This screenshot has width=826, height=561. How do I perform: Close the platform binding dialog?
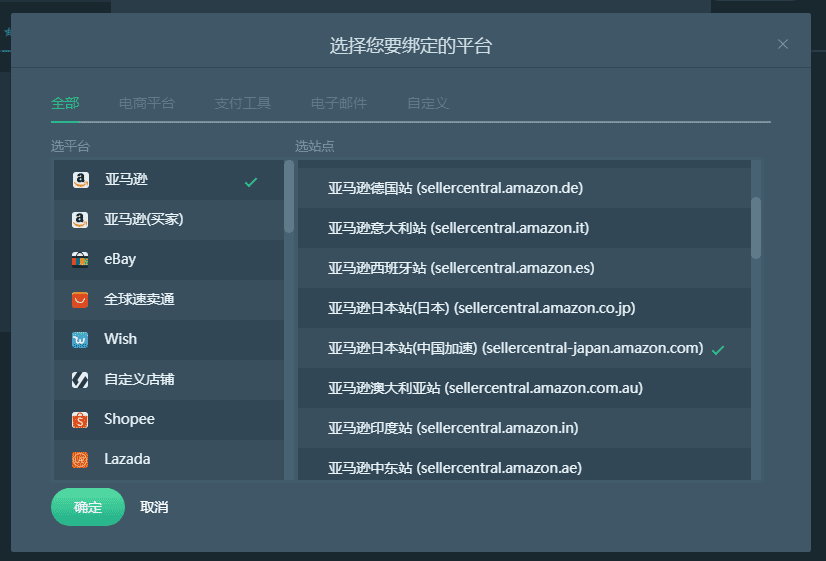click(x=783, y=44)
